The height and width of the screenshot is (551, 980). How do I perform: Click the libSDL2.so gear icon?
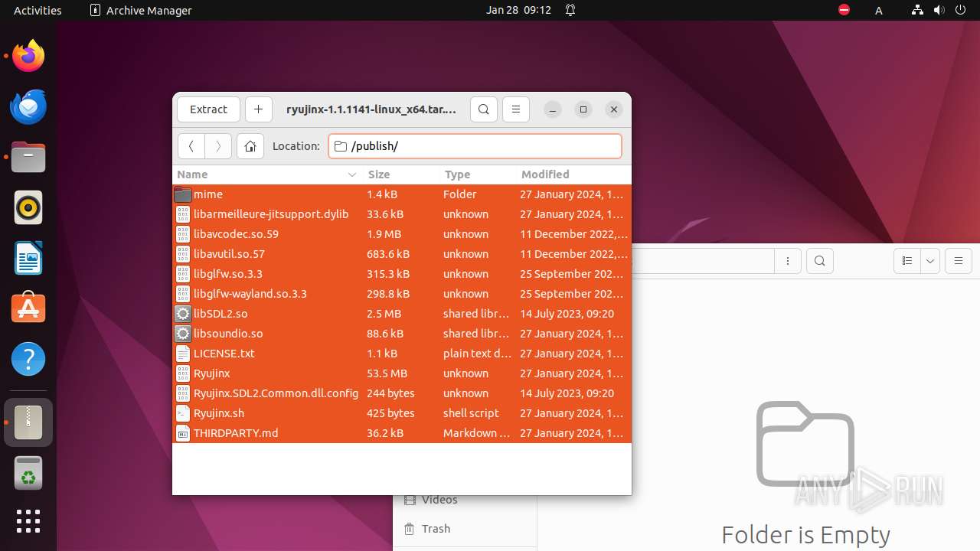tap(182, 314)
